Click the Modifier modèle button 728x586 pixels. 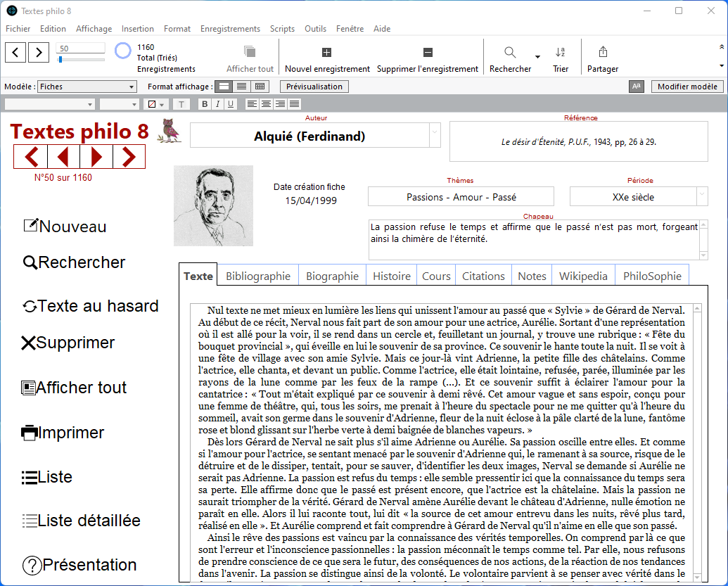pyautogui.click(x=687, y=87)
